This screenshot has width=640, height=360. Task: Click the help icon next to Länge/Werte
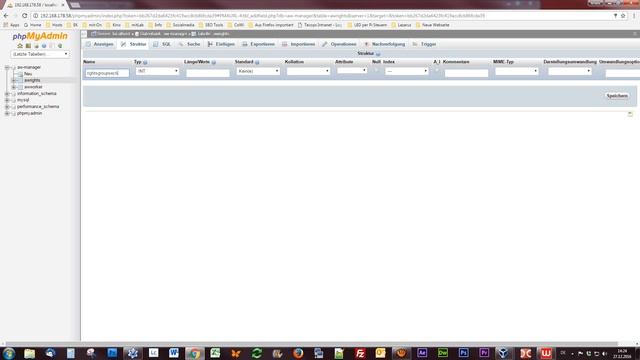point(213,62)
